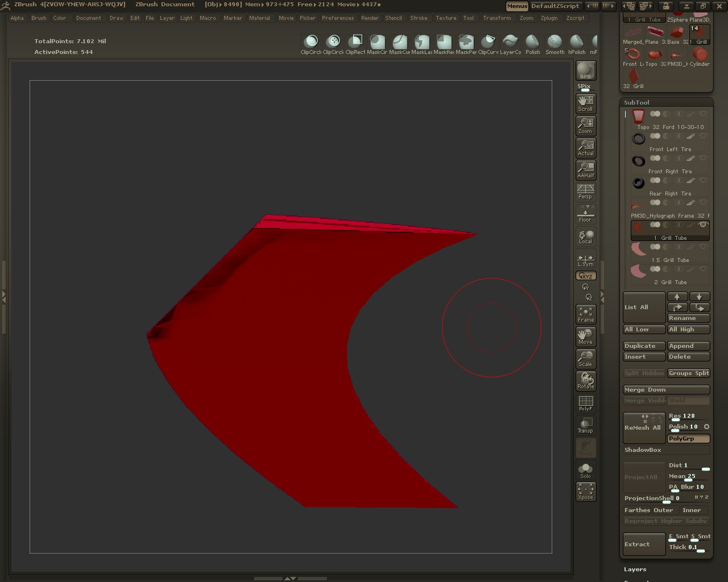This screenshot has height=582, width=728.
Task: Select the Scroll canvas tool
Action: coord(585,103)
